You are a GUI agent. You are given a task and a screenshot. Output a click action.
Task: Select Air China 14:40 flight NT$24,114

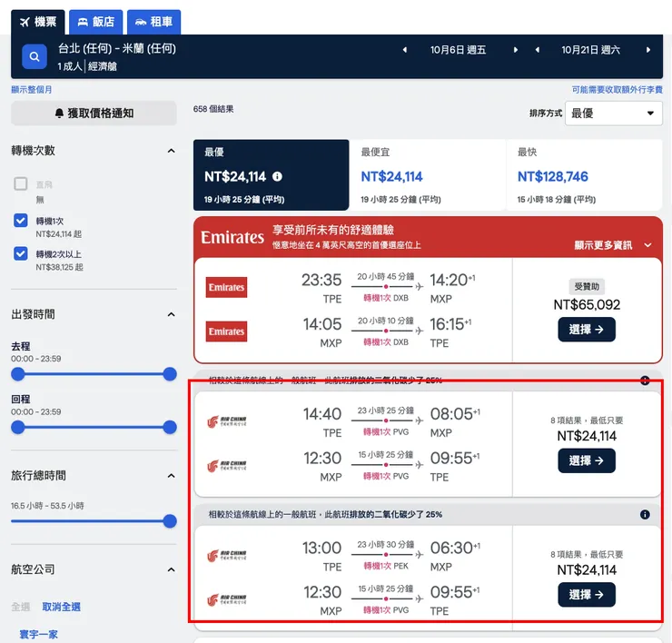pyautogui.click(x=587, y=460)
